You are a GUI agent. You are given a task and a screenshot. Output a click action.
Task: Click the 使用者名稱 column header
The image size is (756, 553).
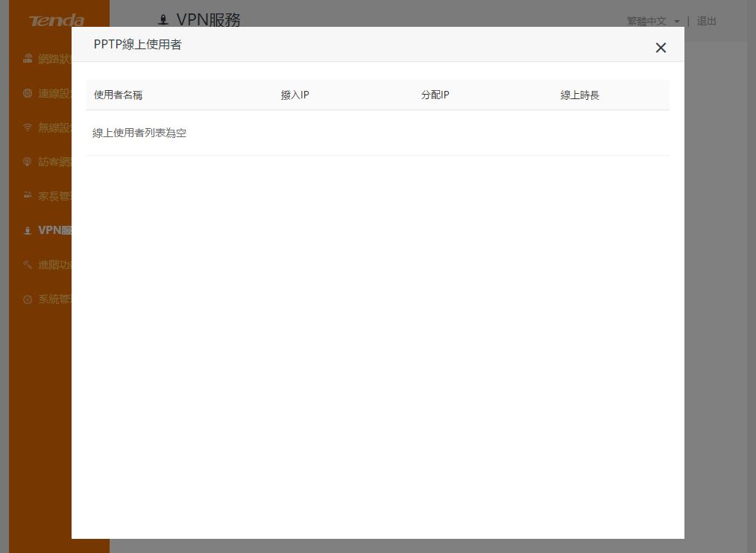[118, 95]
